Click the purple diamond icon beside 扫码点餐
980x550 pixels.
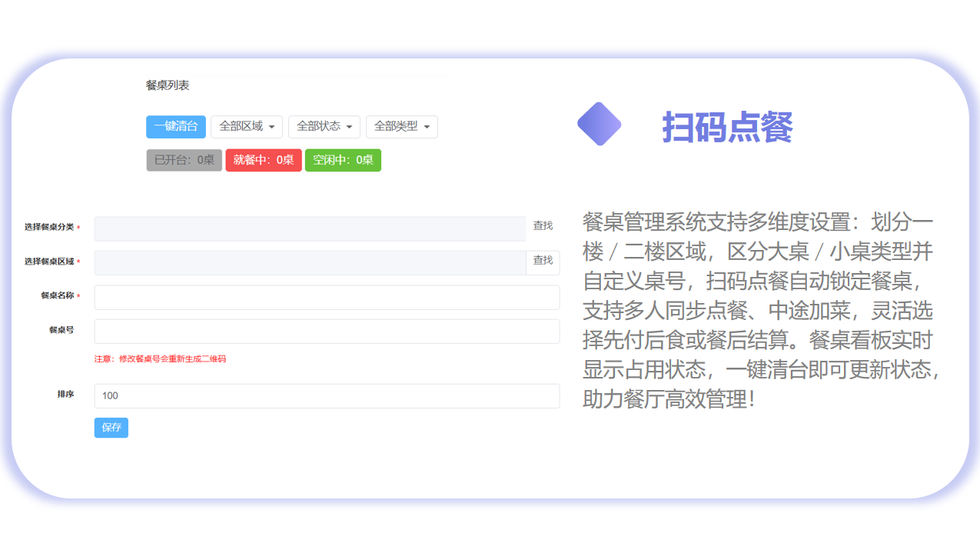(x=599, y=124)
